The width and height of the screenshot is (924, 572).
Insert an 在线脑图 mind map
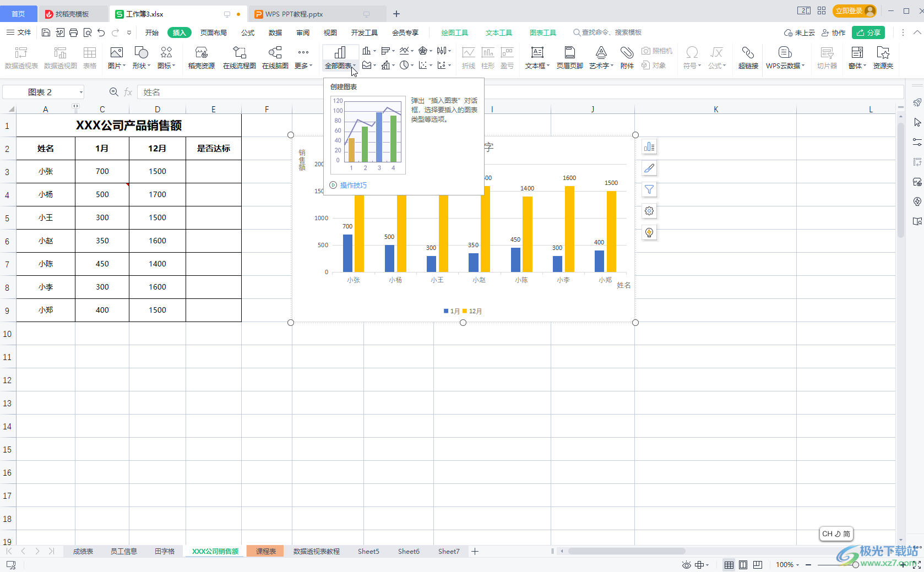coord(275,57)
